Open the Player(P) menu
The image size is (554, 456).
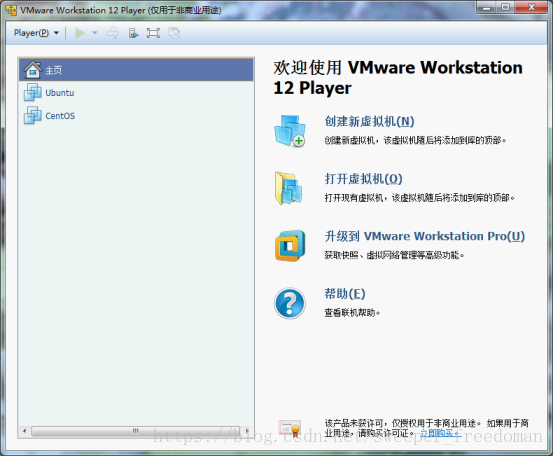[x=36, y=33]
